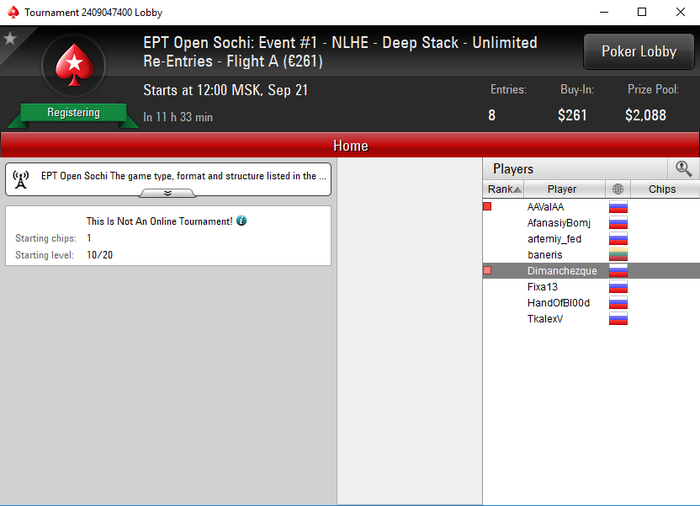700x506 pixels.
Task: Sort list by Player column header
Action: tap(564, 189)
